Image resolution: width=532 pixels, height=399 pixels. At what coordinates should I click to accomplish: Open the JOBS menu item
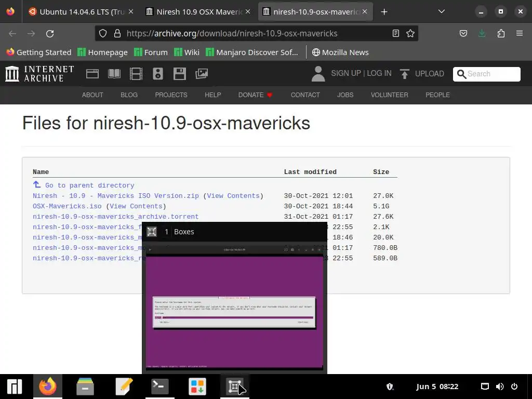[x=345, y=95]
